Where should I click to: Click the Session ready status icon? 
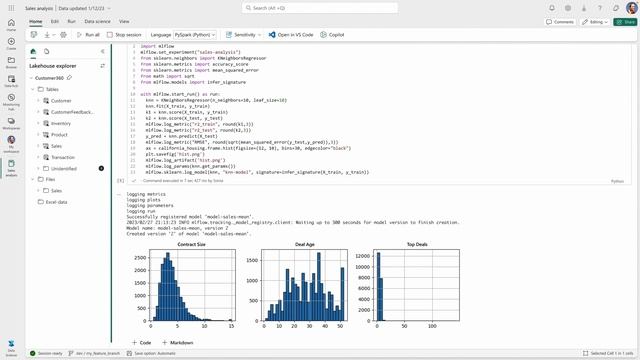(x=33, y=353)
